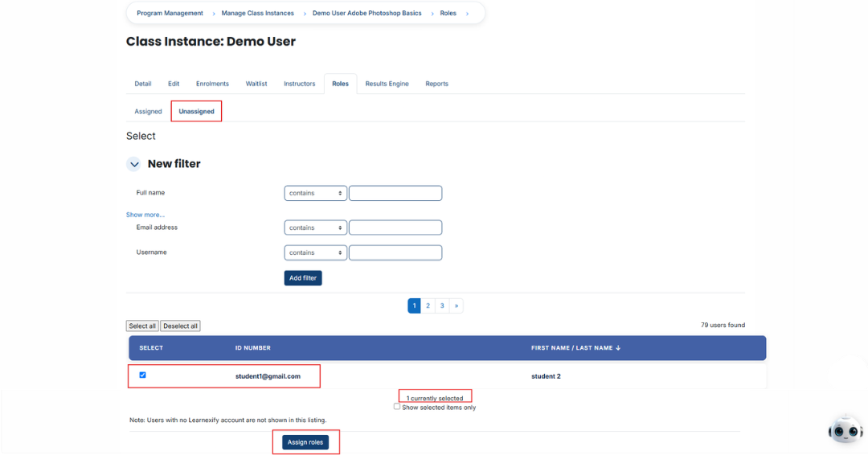Click the SELECT column header
The width and height of the screenshot is (868, 455).
coord(151,348)
